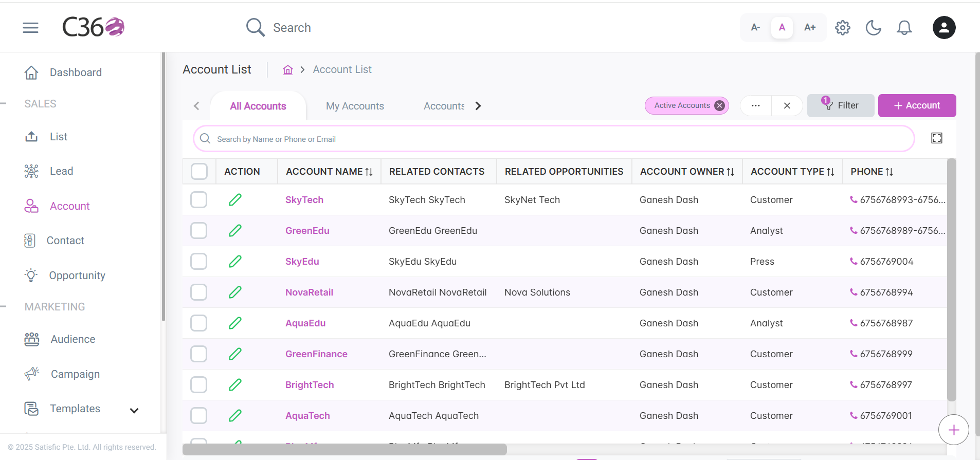Image resolution: width=980 pixels, height=460 pixels.
Task: Decrease font size with A- button
Action: pos(755,27)
